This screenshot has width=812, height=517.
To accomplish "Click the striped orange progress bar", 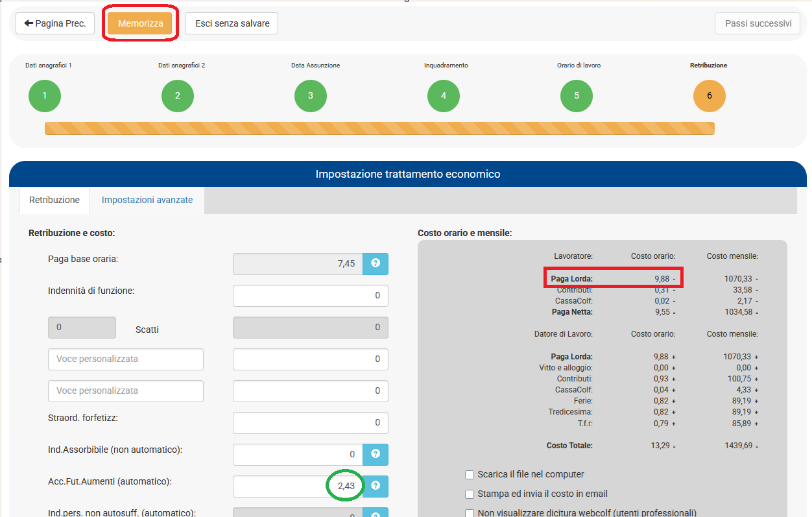I will click(379, 128).
